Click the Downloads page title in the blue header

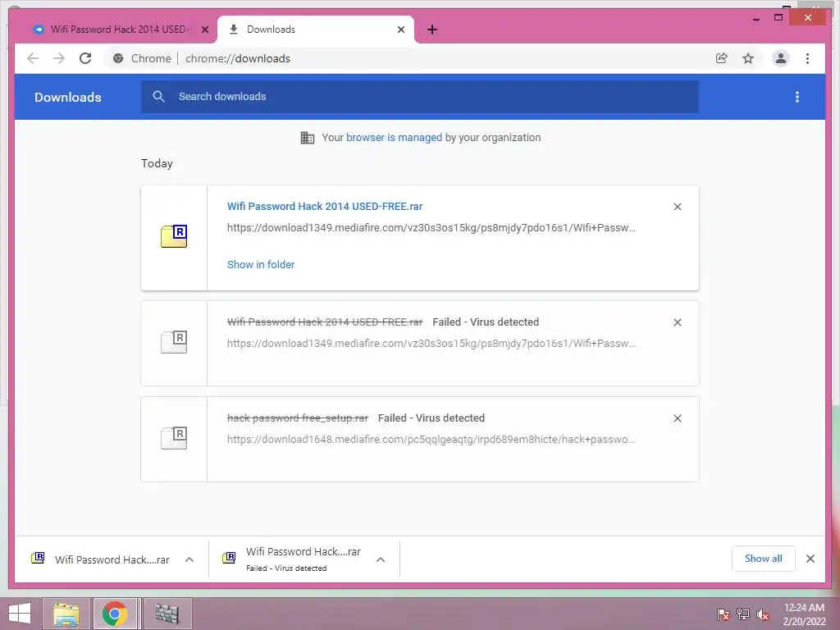[x=68, y=97]
